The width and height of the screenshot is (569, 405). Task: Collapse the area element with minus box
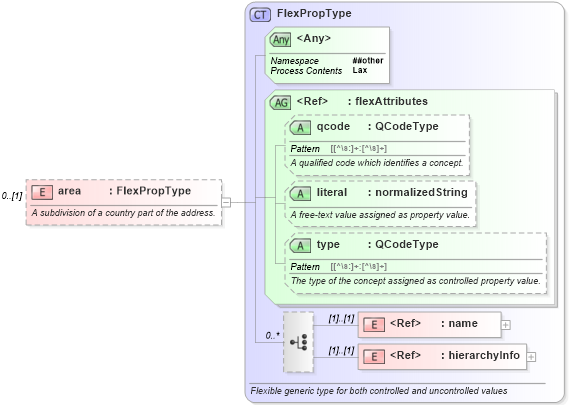tap(226, 202)
